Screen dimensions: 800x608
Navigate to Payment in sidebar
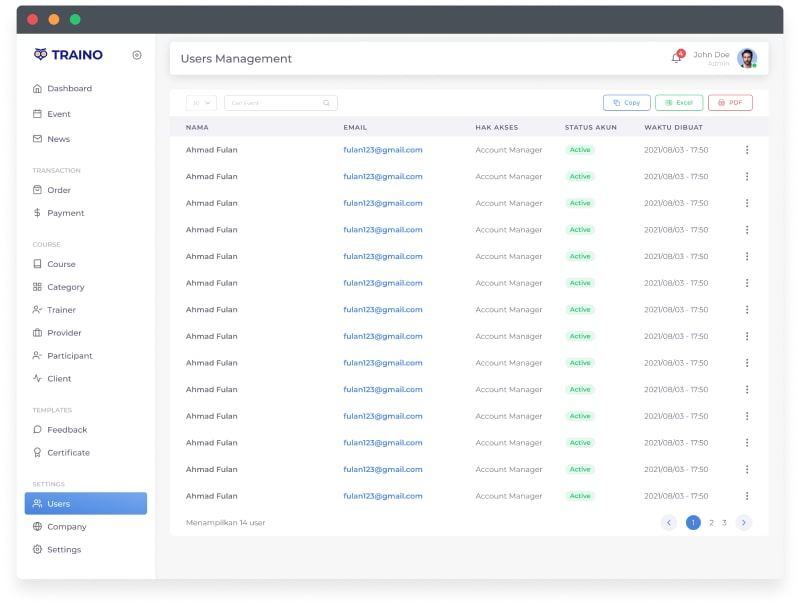click(65, 213)
